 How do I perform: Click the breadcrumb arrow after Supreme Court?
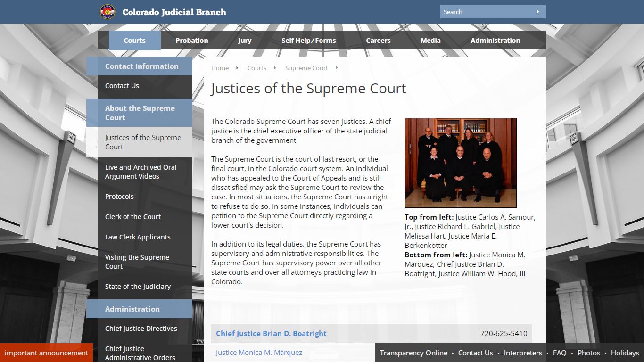coord(337,68)
